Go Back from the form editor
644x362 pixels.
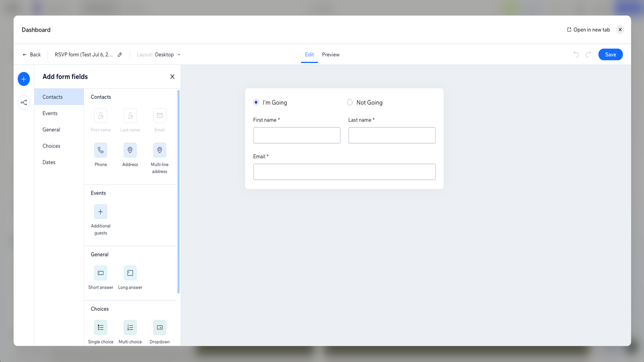point(32,54)
